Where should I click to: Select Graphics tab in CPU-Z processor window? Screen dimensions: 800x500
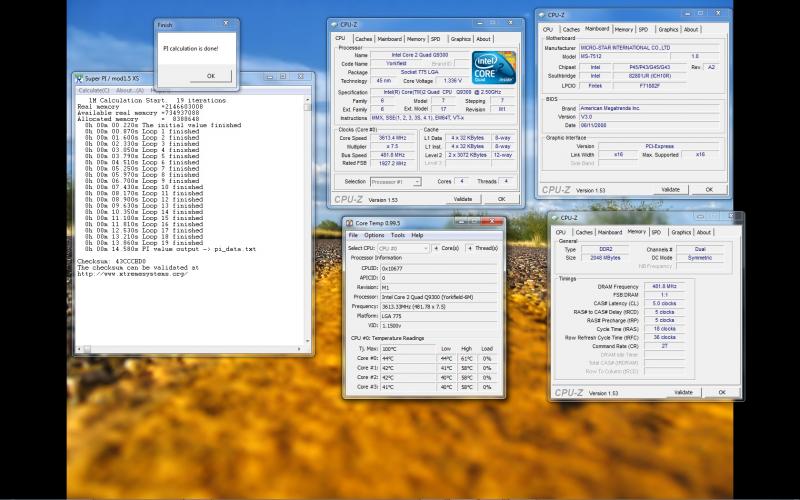pyautogui.click(x=461, y=39)
